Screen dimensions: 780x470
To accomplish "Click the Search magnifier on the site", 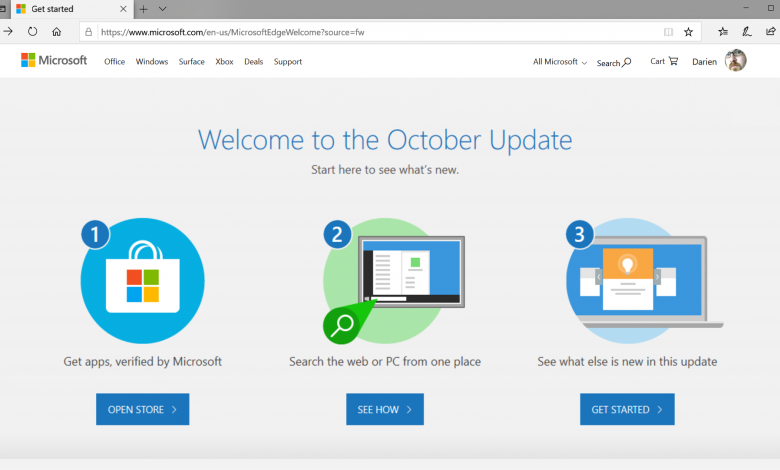I will pos(614,63).
